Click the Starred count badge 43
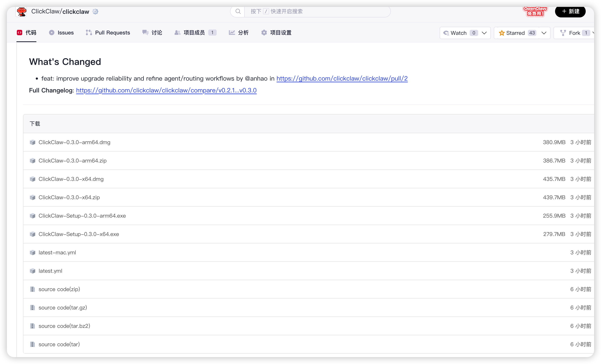Viewport: 601px width, 364px height. point(532,33)
